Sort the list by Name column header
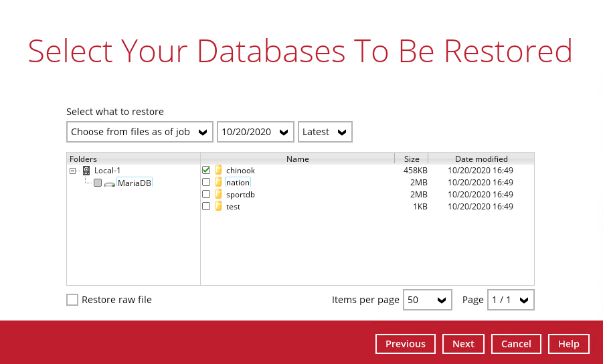Viewport: 603px width, 364px height. pos(297,159)
